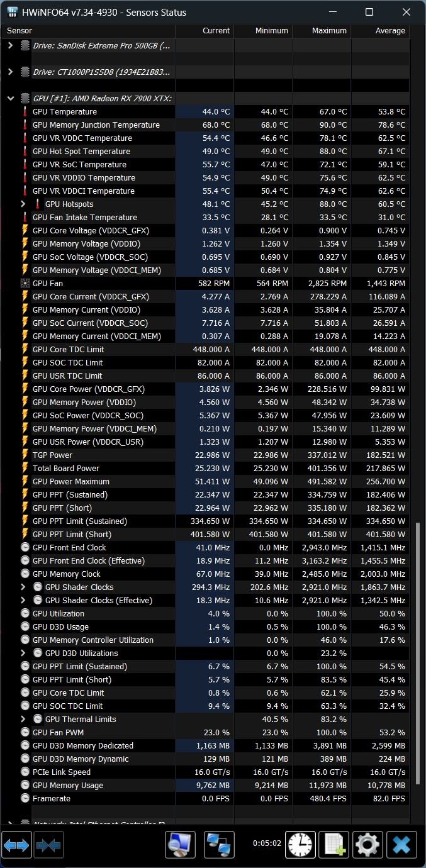426x868 pixels.
Task: Select the GPU D3D Memory Dynamic row
Action: pos(206,759)
